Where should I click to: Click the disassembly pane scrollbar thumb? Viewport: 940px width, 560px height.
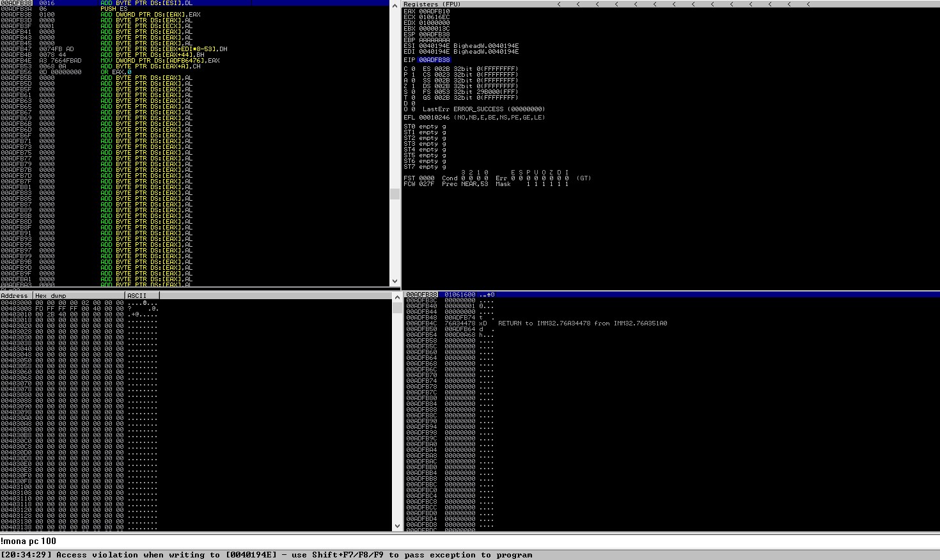(x=395, y=194)
